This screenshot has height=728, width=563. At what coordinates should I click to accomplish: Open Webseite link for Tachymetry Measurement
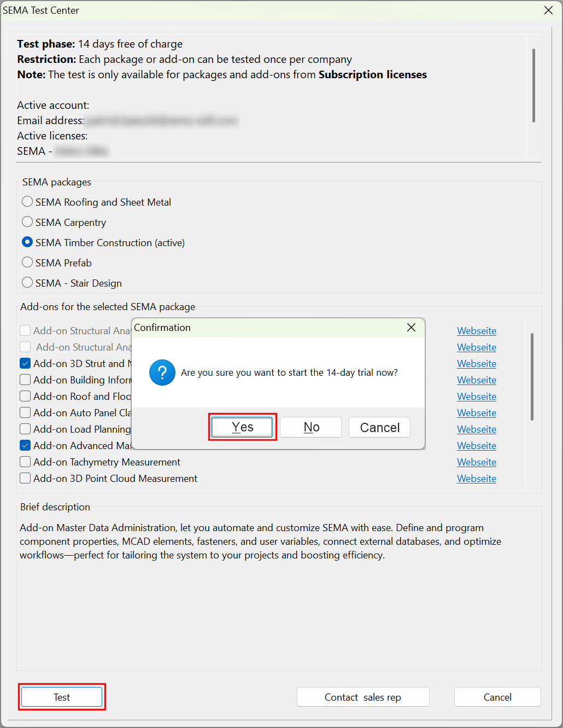(x=477, y=462)
